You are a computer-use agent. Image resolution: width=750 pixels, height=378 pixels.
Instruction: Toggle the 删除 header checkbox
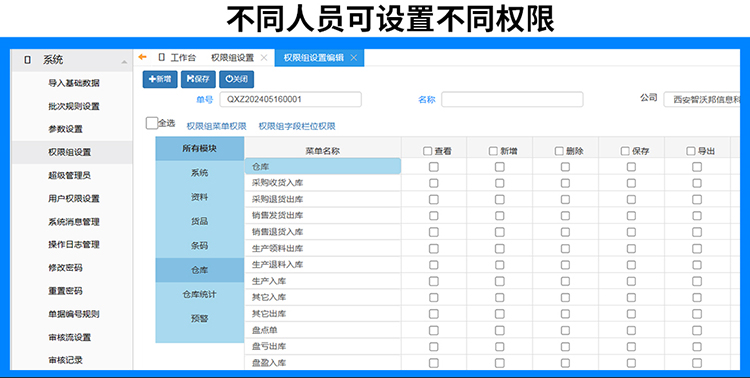point(559,151)
